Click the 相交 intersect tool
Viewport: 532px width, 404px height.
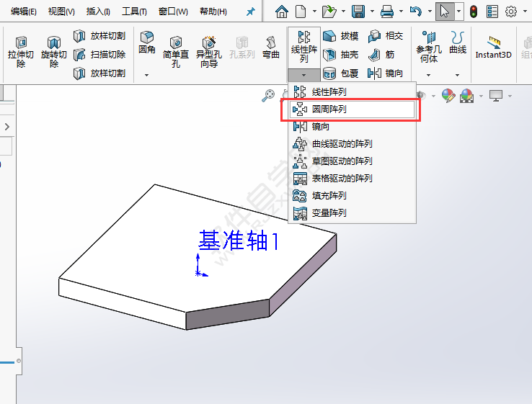386,36
